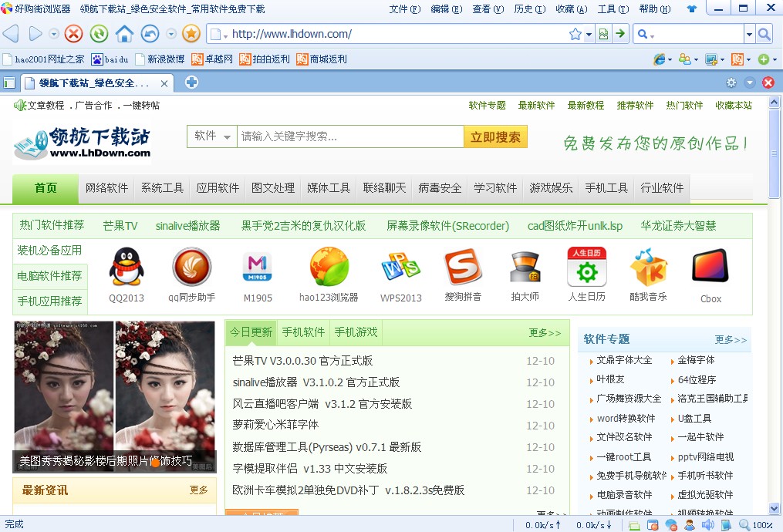This screenshot has height=532, width=783.
Task: Click the 最新软件 top link
Action: (536, 106)
